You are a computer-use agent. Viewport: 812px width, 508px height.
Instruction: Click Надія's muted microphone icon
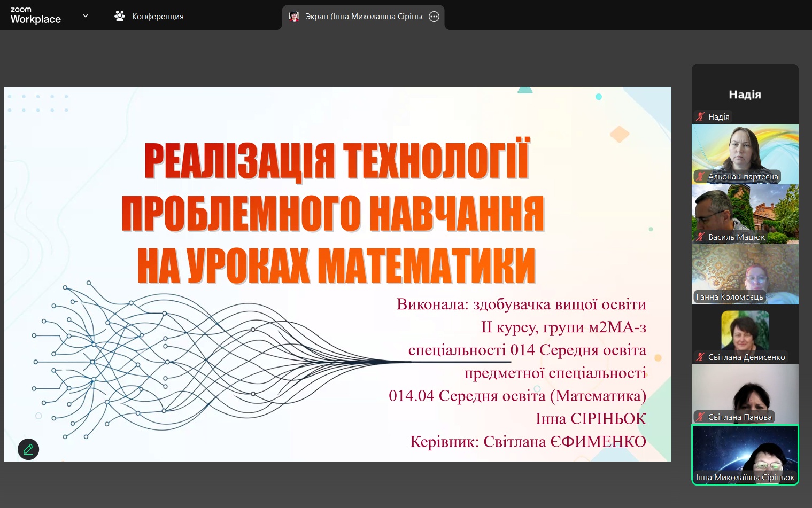coord(700,116)
